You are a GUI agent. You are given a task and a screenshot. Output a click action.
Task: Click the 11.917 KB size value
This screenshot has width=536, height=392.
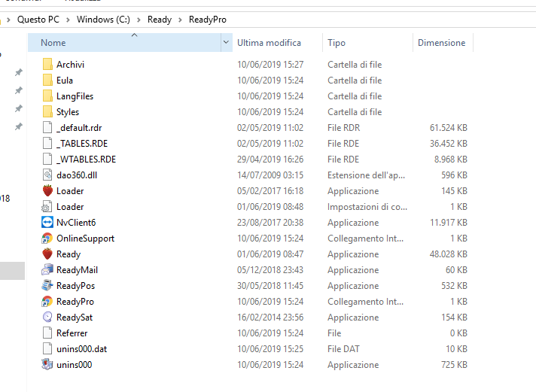click(449, 223)
